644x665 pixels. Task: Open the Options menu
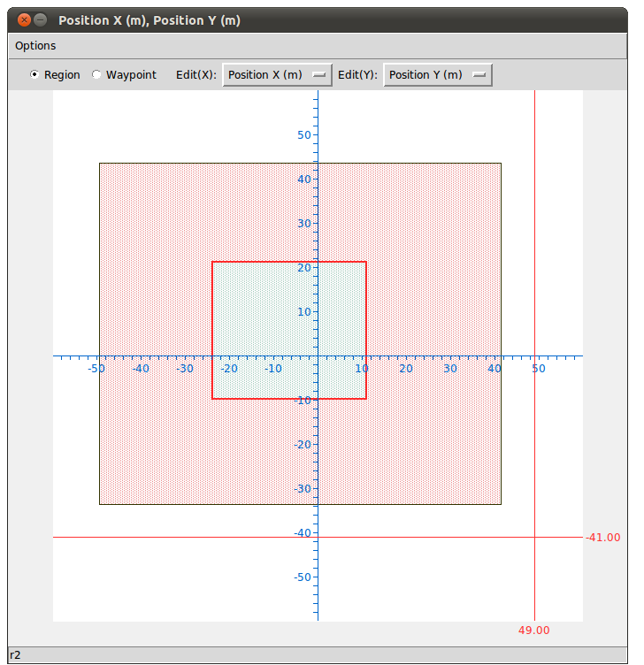(35, 46)
